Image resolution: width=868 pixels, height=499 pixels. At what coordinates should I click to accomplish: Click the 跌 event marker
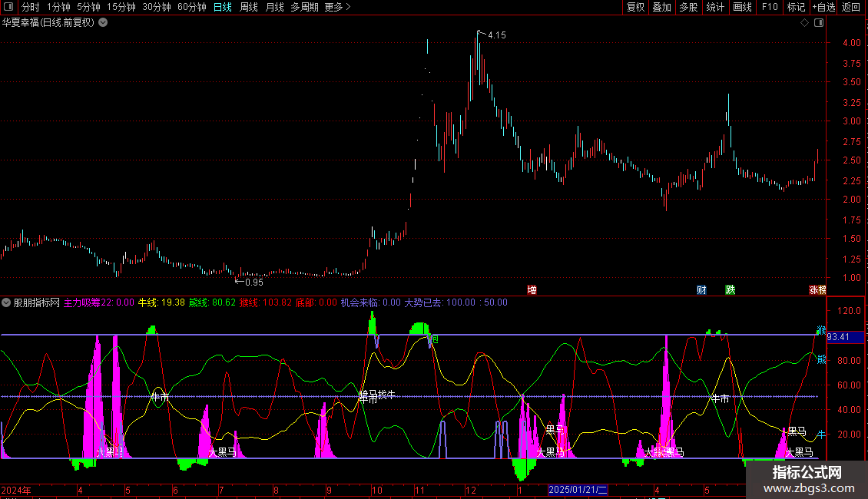click(731, 290)
